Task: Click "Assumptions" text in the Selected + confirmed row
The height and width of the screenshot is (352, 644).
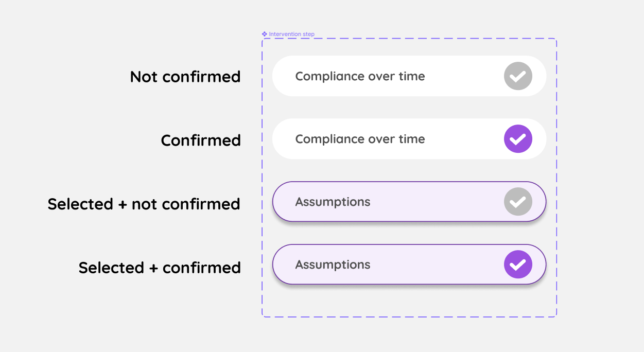Action: point(333,265)
